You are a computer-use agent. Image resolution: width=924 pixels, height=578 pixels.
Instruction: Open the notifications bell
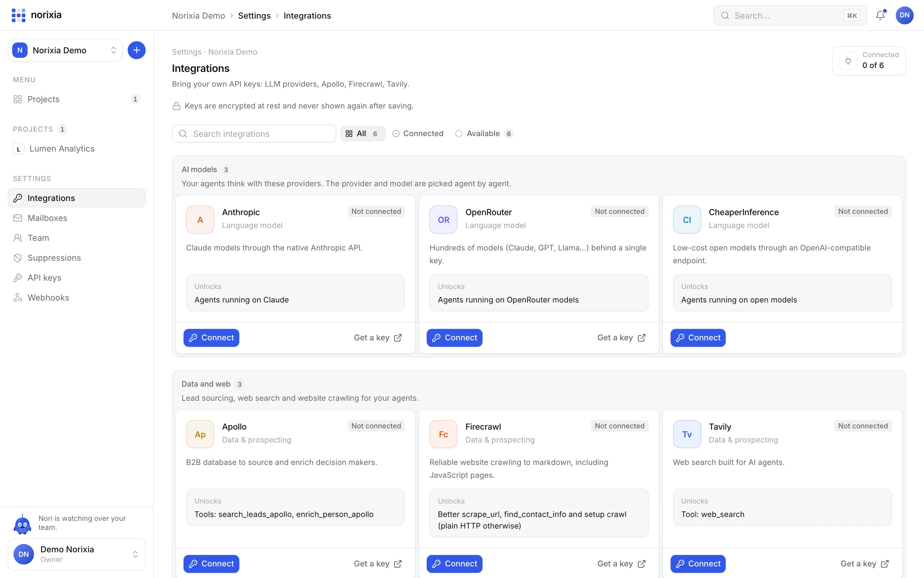pos(880,15)
